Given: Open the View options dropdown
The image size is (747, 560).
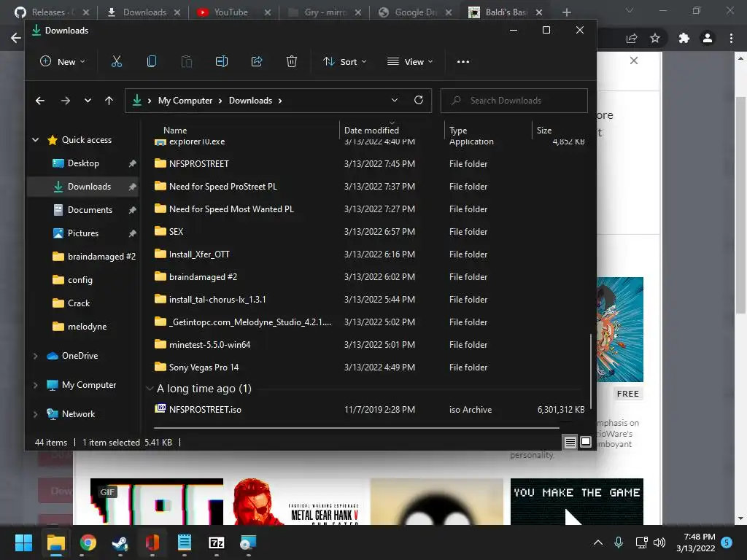Looking at the screenshot, I should pyautogui.click(x=410, y=61).
